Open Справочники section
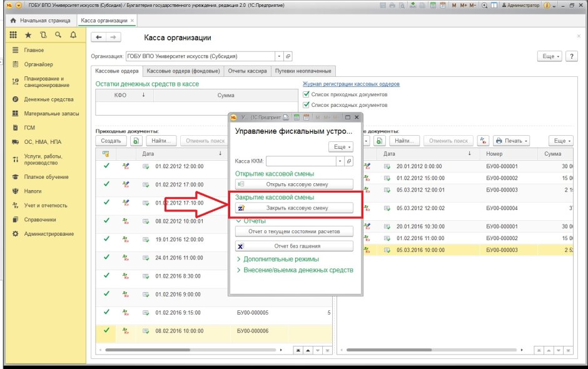 pyautogui.click(x=40, y=220)
